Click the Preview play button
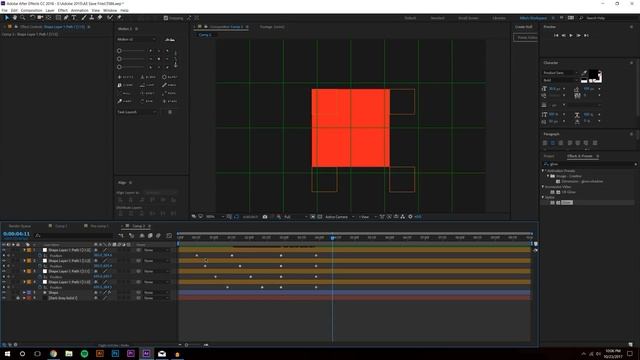The image size is (640, 360). point(571,36)
